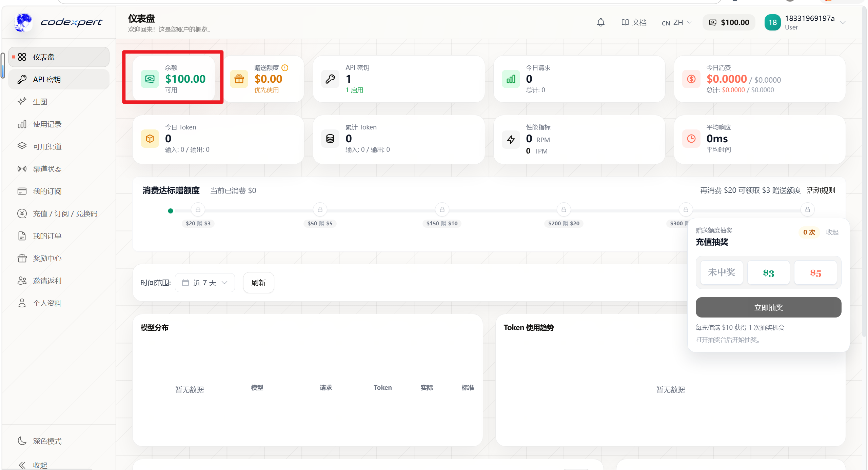Click the lock icon above $150 赠 $10
This screenshot has width=868, height=470.
coord(442,210)
